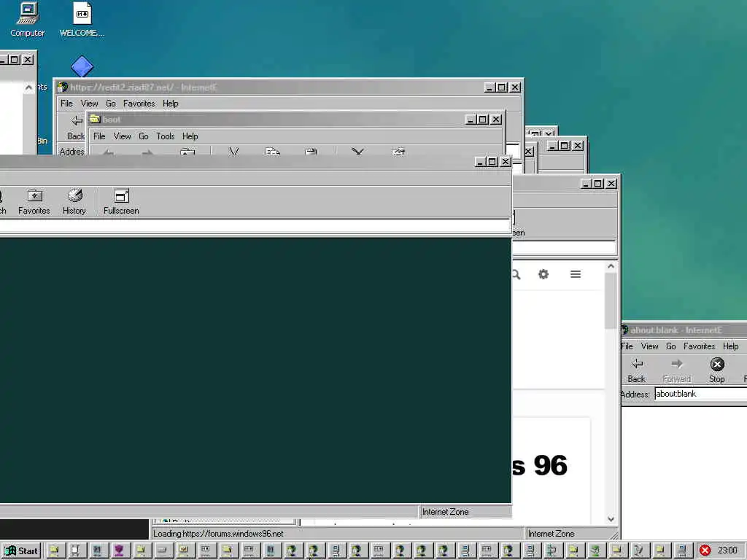
Task: Click 'Internet Zone' in front browser status bar
Action: pyautogui.click(x=446, y=512)
